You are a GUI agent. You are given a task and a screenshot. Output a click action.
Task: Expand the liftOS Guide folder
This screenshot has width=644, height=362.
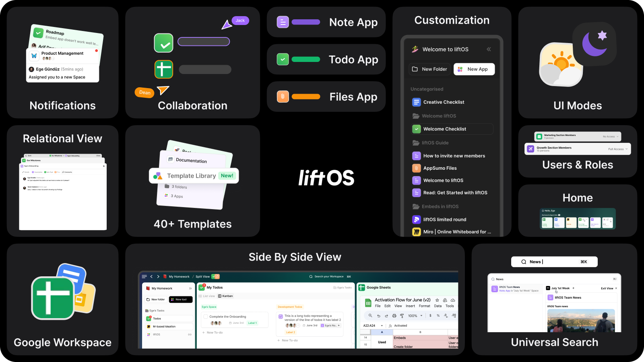tap(430, 143)
